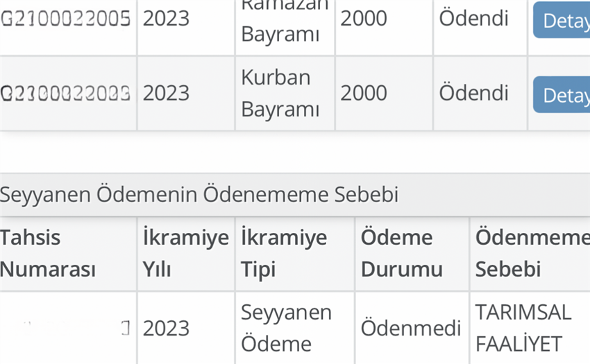This screenshot has width=590, height=364.
Task: Select the Seyyanen Ödeme type cell
Action: 286,328
